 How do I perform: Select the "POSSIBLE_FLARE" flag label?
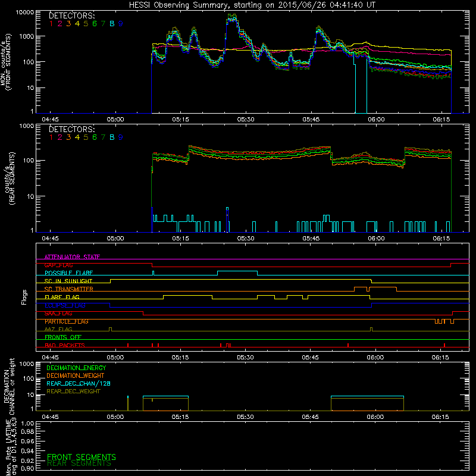68,273
